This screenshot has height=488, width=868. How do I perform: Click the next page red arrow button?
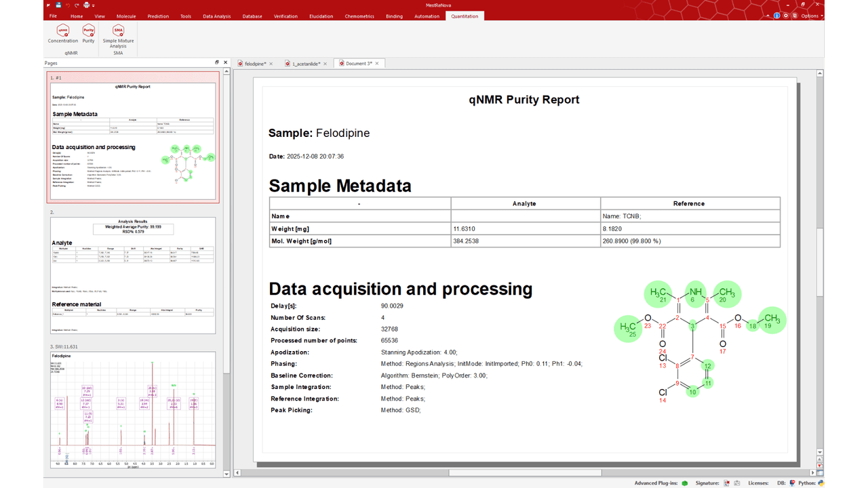(820, 466)
